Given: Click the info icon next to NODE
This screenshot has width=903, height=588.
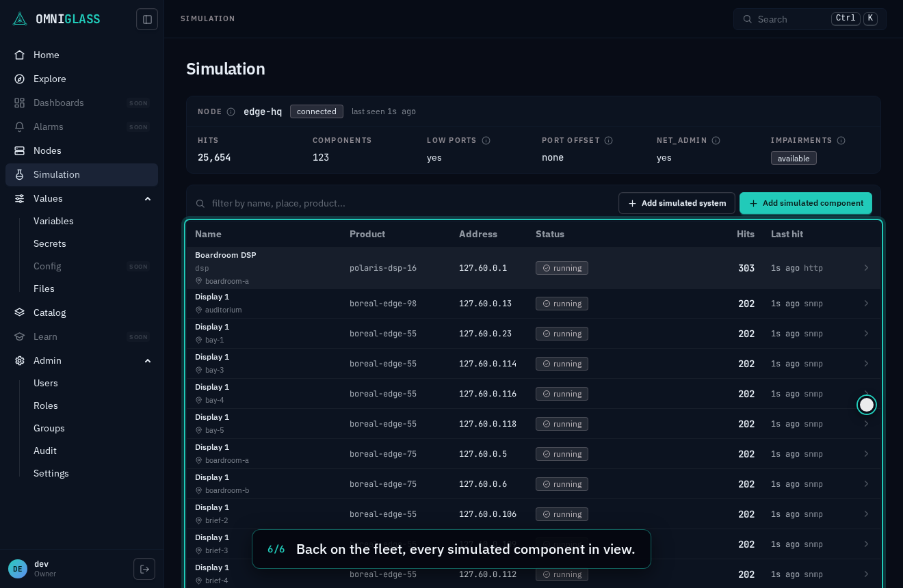Looking at the screenshot, I should 231,111.
